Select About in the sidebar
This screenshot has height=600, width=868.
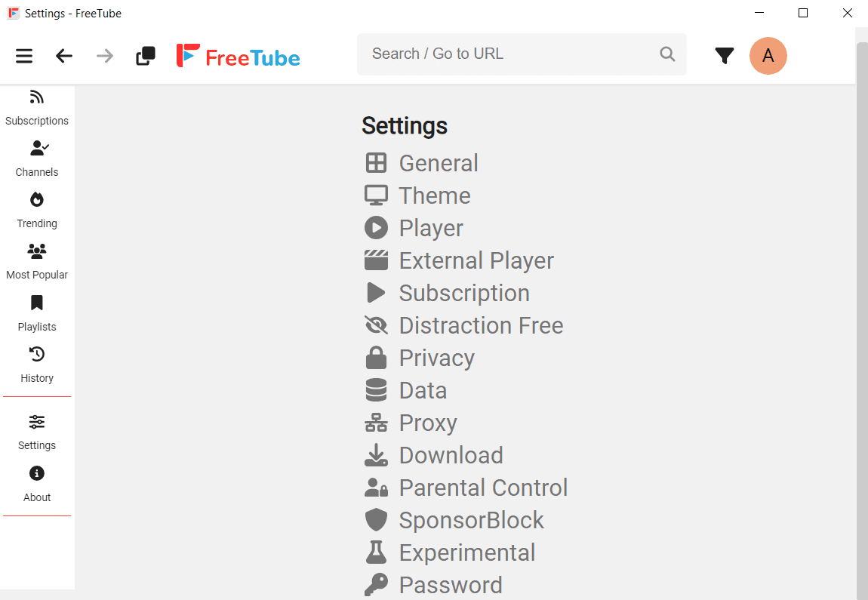[x=37, y=484]
